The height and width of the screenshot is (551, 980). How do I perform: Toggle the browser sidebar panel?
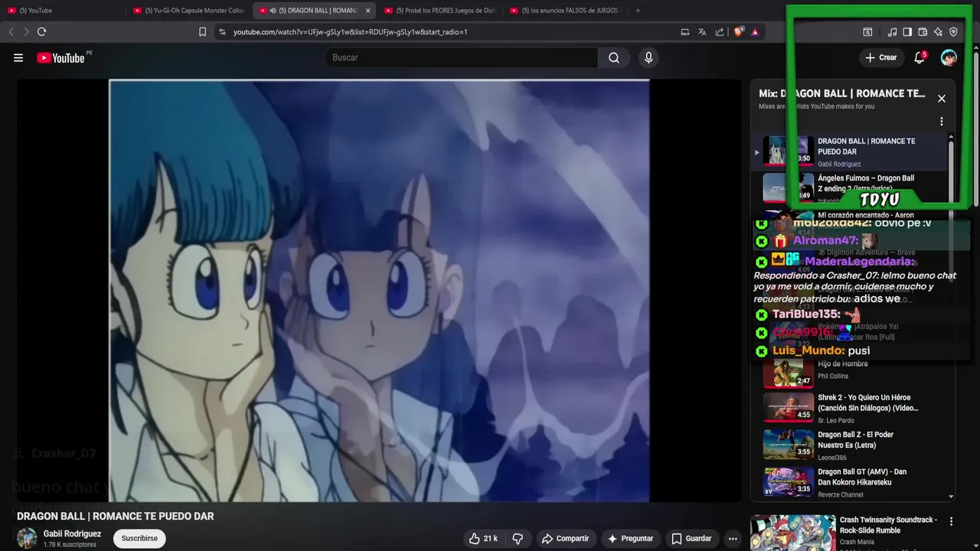(x=907, y=31)
